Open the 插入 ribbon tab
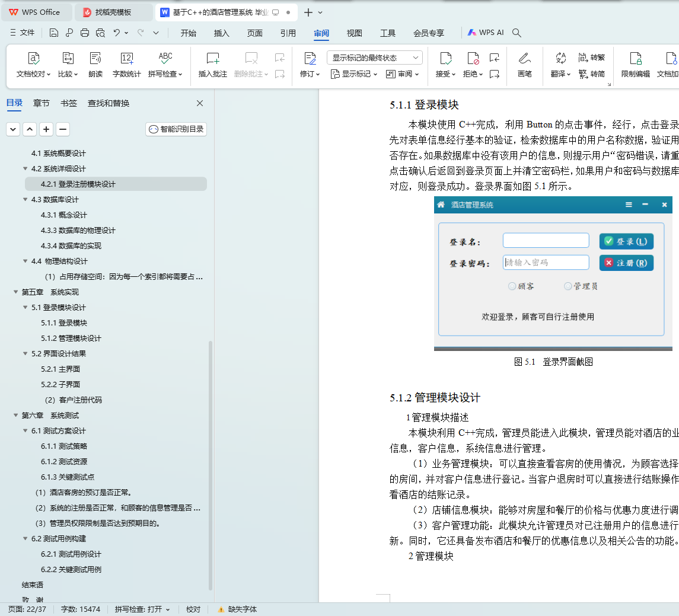Viewport: 679px width, 616px height. pyautogui.click(x=221, y=33)
